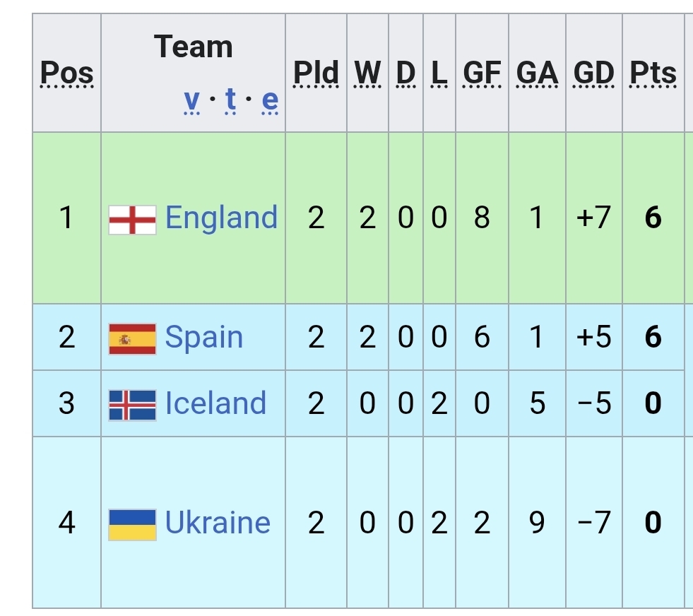693x616 pixels.
Task: Click the Pts column header abbreviation
Action: pyautogui.click(x=653, y=73)
